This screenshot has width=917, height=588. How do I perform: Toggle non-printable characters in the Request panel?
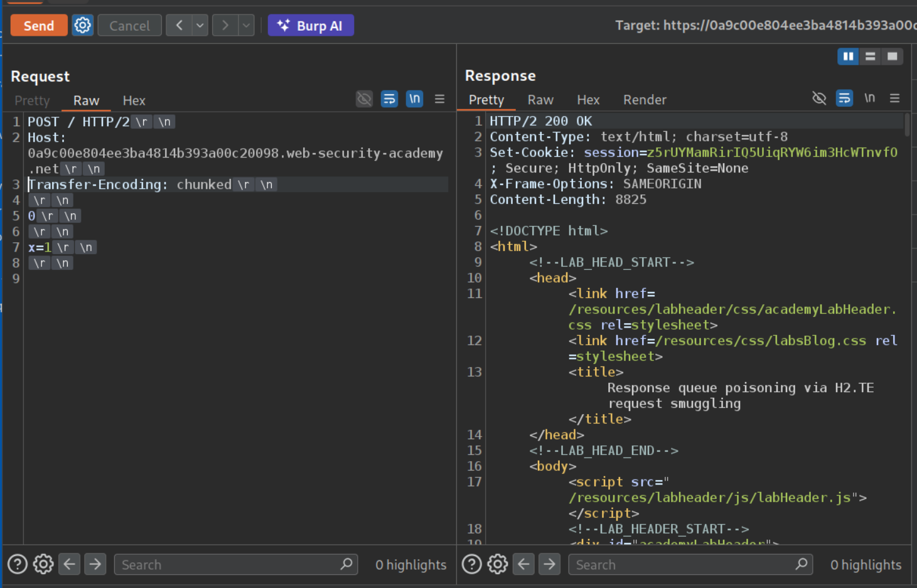pyautogui.click(x=414, y=99)
